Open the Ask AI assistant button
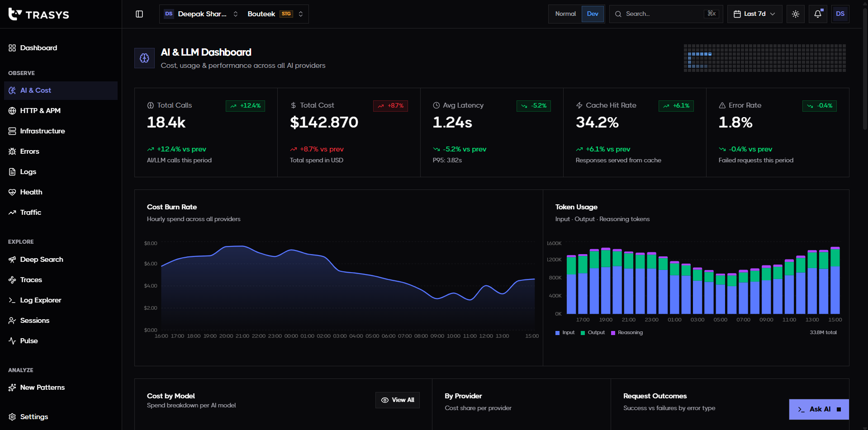Screen dimensions: 868x430 coord(819,409)
